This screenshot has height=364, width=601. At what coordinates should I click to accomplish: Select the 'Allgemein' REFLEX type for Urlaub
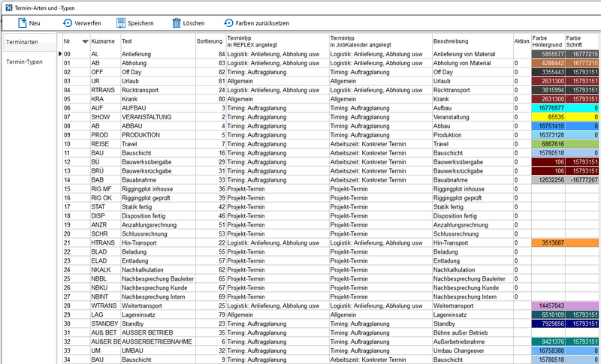click(x=278, y=81)
